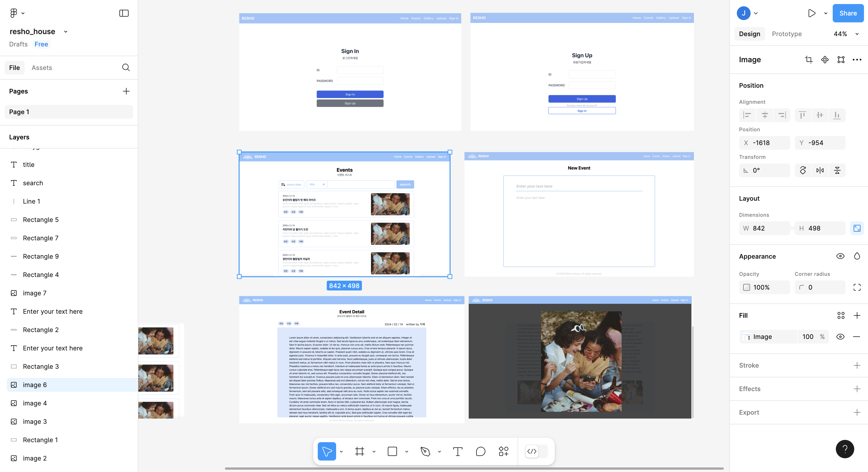Select the Comment tool
Image resolution: width=868 pixels, height=472 pixels.
pyautogui.click(x=480, y=451)
